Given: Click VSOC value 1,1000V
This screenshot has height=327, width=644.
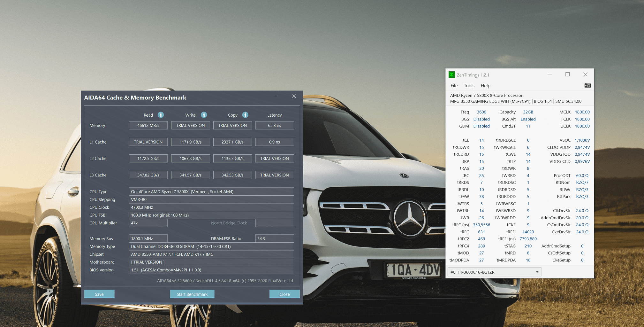Looking at the screenshot, I should (582, 140).
